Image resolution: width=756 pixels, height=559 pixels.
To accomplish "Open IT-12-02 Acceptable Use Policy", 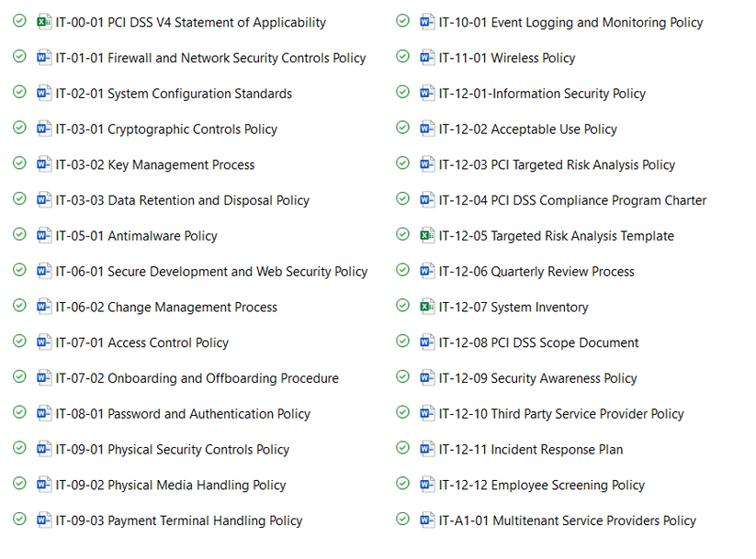I will 527,129.
